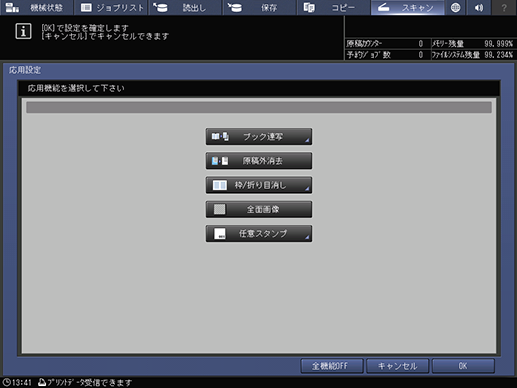The height and width of the screenshot is (388, 517).
Task: Confirm settings with the OK button
Action: tap(463, 366)
